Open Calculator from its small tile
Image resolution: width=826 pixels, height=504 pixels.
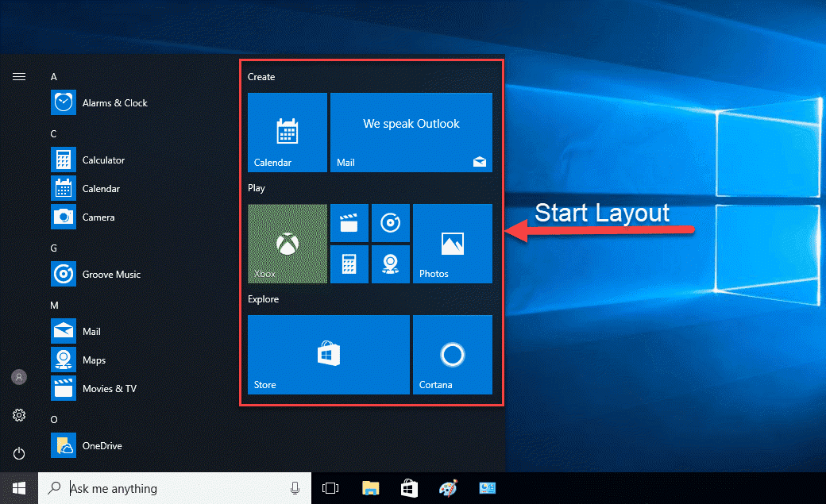[x=349, y=264]
